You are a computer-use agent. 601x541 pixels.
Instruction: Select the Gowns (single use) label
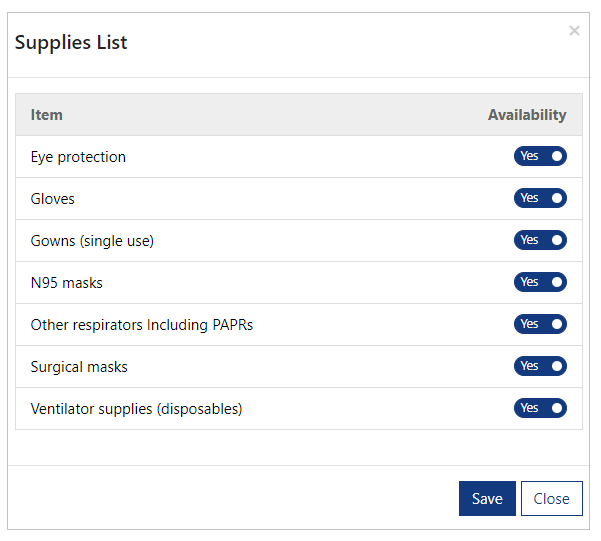click(x=92, y=241)
